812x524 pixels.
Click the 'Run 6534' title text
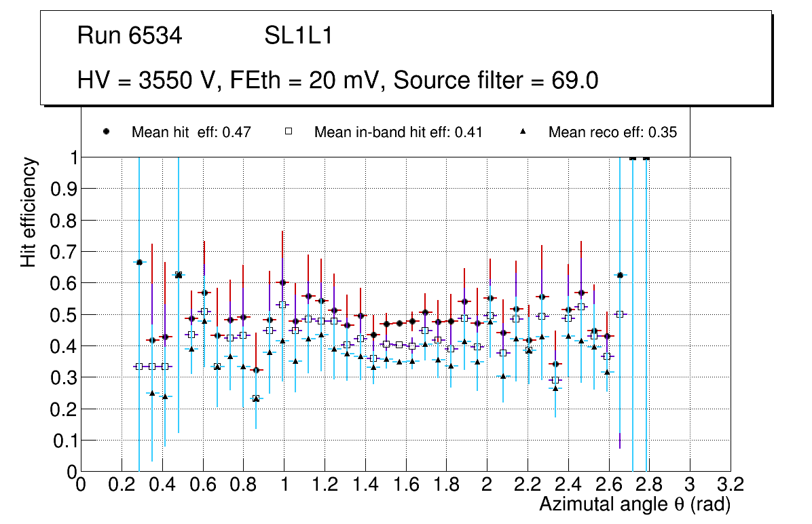(130, 36)
